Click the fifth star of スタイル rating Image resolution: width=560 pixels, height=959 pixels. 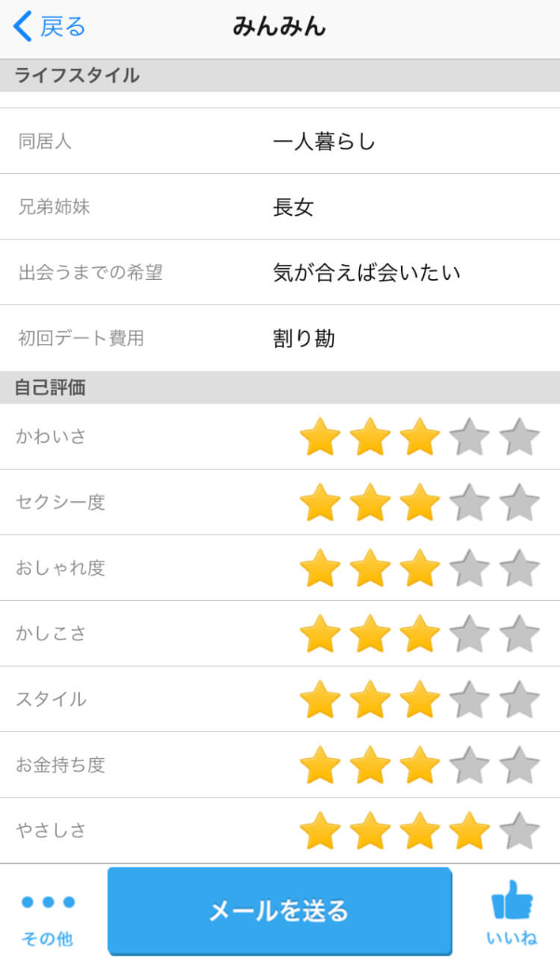click(519, 699)
